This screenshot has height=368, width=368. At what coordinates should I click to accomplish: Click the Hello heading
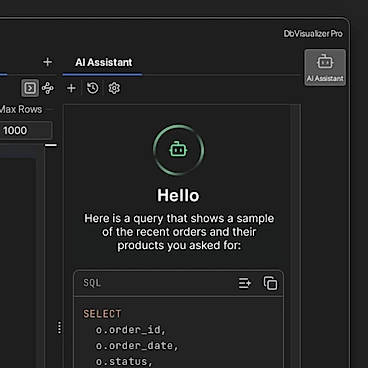[x=178, y=195]
